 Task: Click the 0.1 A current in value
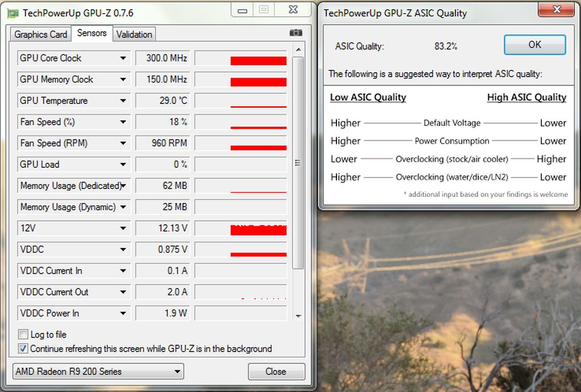(163, 271)
